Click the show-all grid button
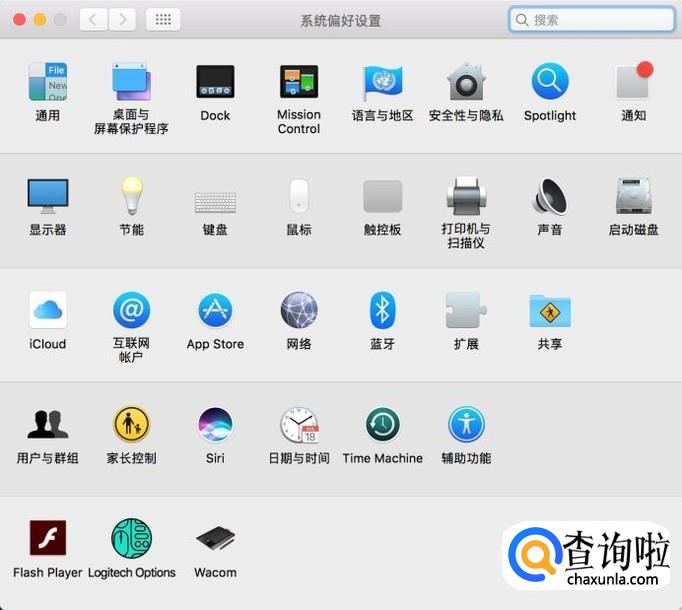Screen dimensions: 682x610 (x=163, y=20)
